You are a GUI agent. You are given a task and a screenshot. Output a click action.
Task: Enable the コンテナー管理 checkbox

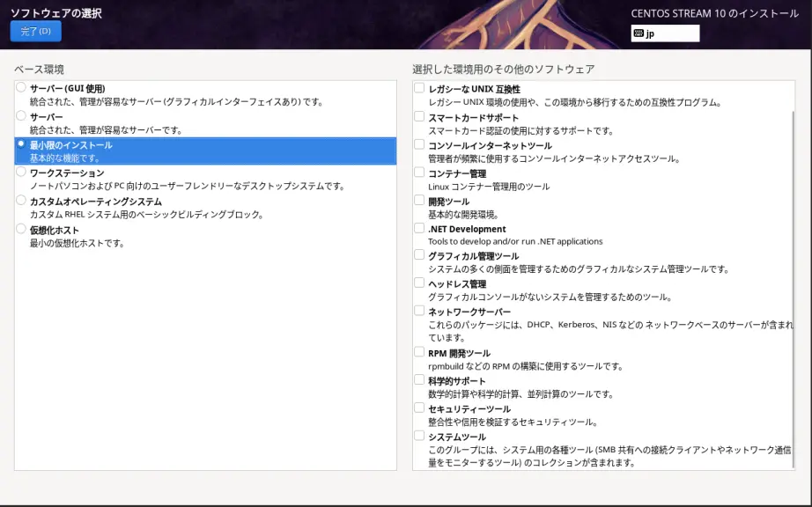click(x=419, y=173)
